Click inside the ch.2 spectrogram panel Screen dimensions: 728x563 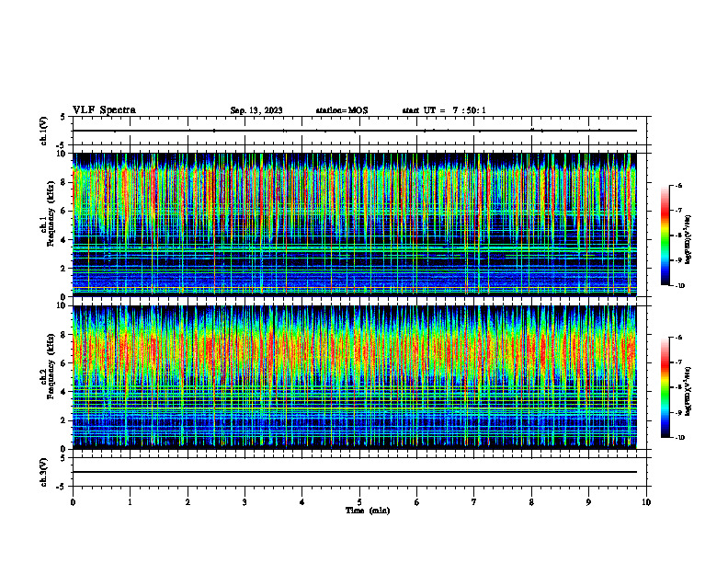click(355, 377)
